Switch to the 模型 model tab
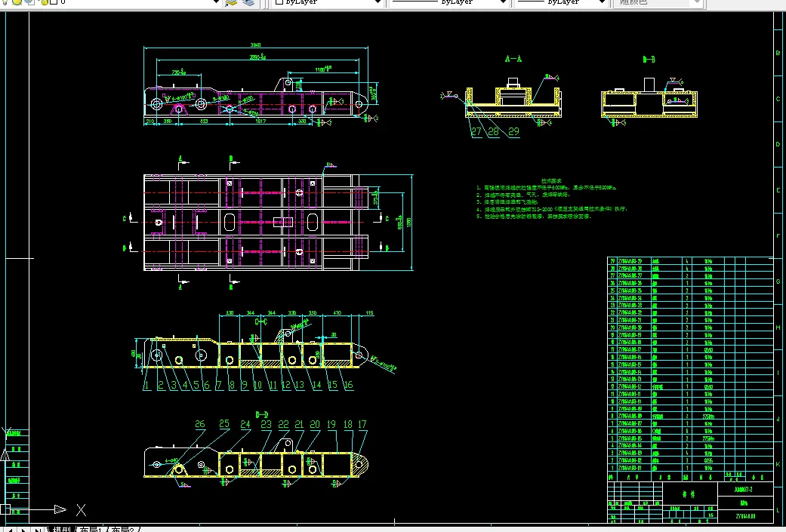This screenshot has width=786, height=532. (61, 529)
